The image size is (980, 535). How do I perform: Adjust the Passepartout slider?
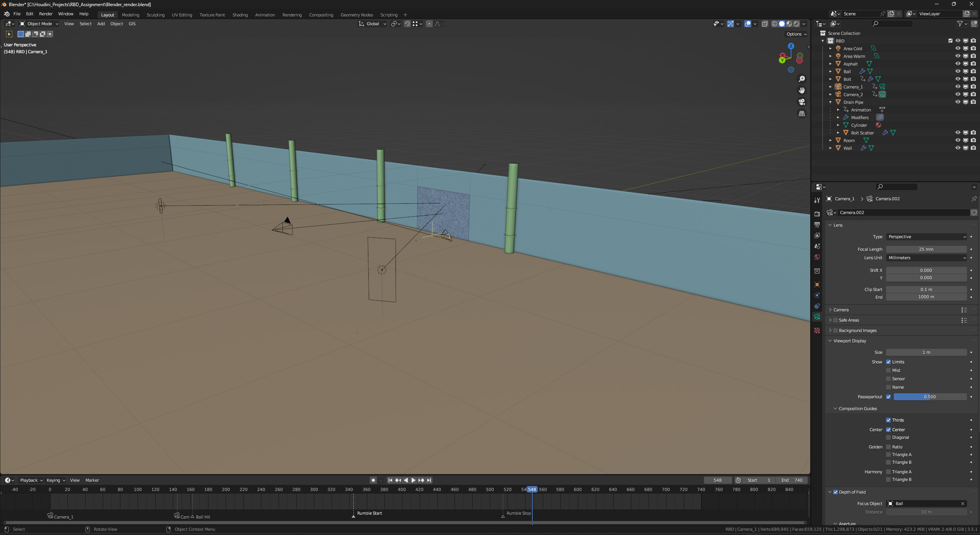(929, 397)
